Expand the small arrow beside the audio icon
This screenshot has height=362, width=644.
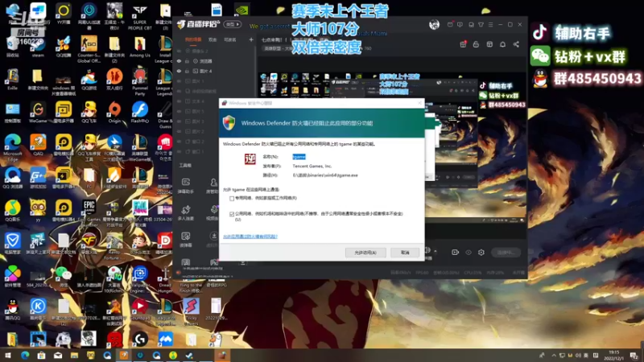(x=436, y=251)
